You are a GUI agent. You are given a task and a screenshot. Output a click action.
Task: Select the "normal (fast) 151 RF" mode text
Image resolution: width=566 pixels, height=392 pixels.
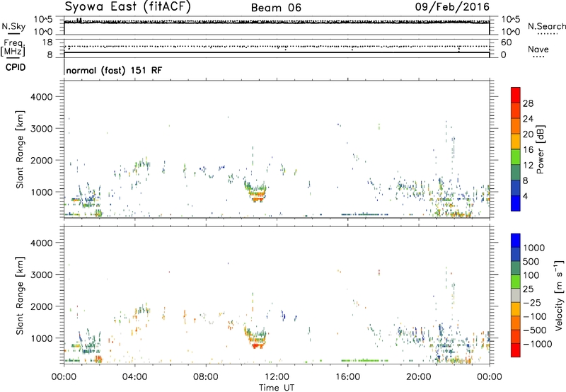(x=114, y=70)
